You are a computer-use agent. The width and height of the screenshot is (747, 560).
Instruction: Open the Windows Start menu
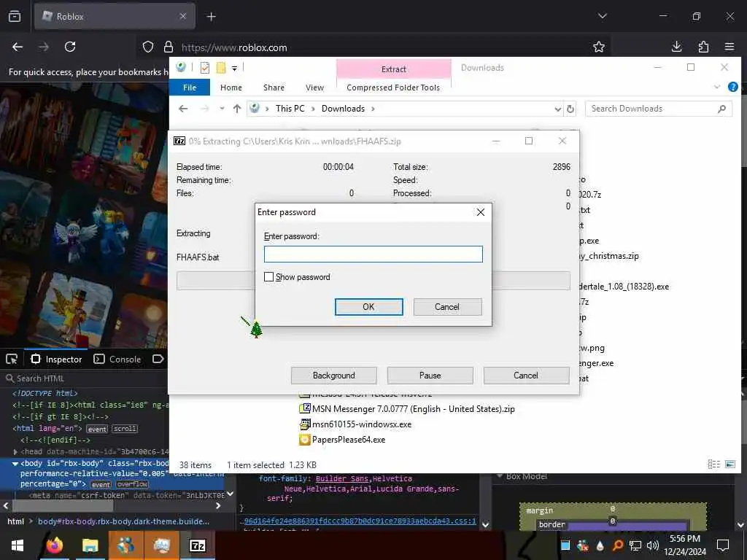pyautogui.click(x=18, y=545)
